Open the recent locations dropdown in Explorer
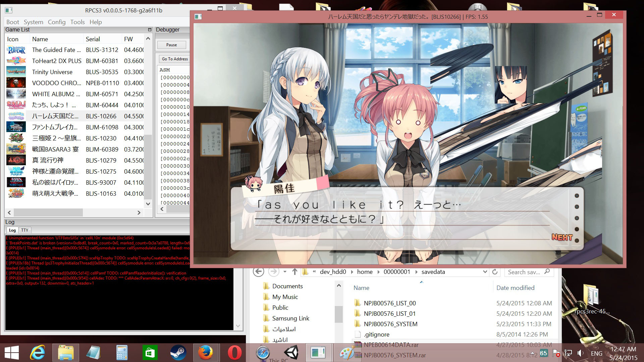The width and height of the screenshot is (644, 362). pos(285,272)
